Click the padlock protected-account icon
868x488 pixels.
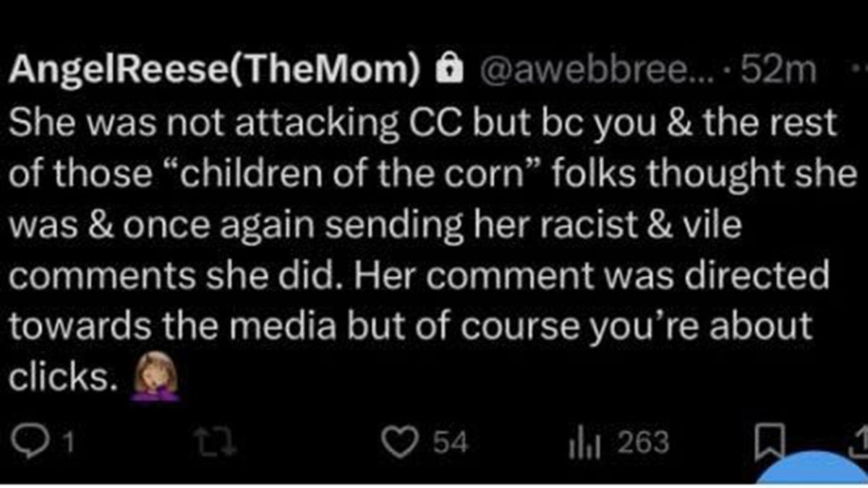[x=443, y=69]
